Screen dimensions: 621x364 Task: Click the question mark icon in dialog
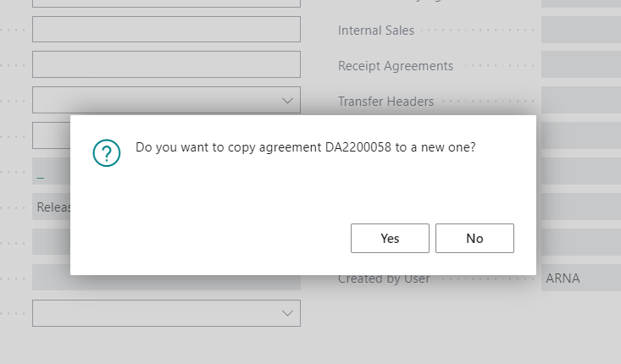(107, 153)
